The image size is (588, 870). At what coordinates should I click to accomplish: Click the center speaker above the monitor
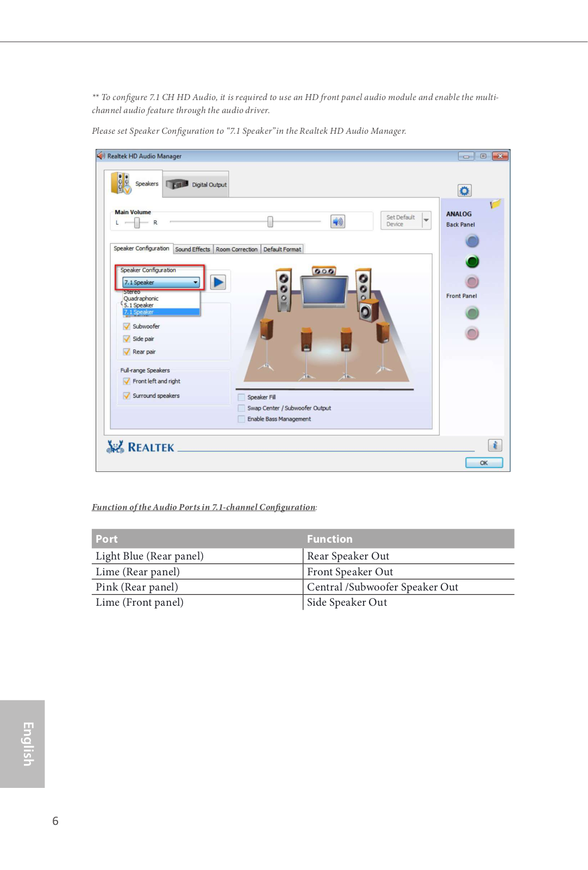tap(324, 270)
